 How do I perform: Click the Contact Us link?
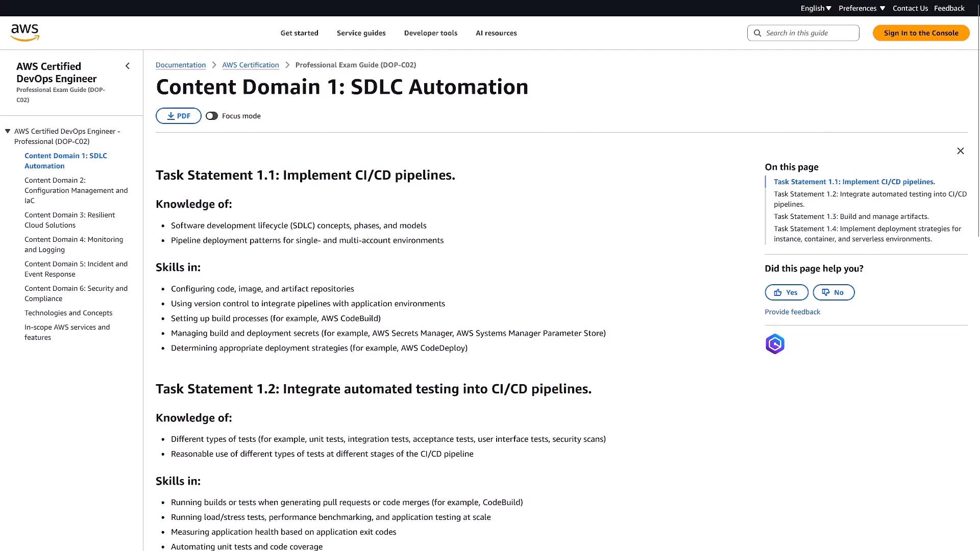910,8
